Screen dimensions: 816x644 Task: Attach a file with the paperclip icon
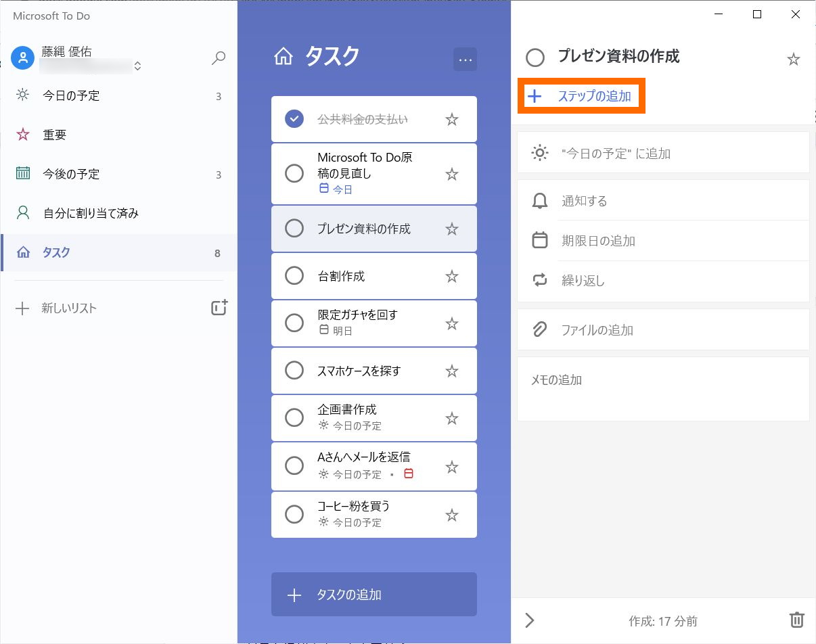coord(539,329)
